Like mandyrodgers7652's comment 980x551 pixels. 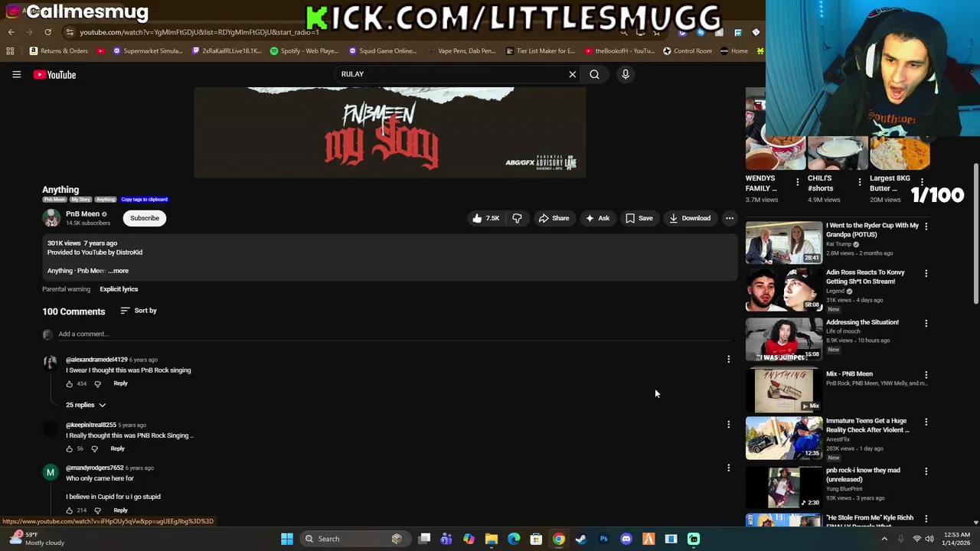(x=69, y=510)
